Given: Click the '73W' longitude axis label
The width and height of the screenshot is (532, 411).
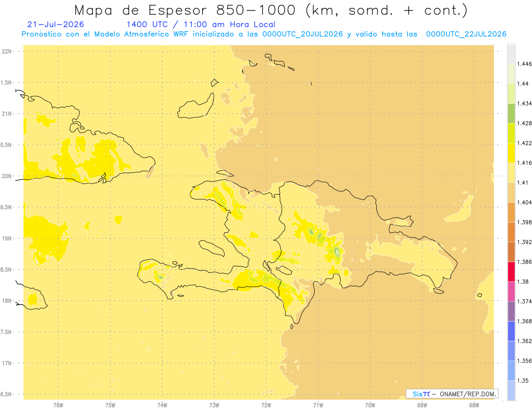Looking at the screenshot, I should coord(214,405).
